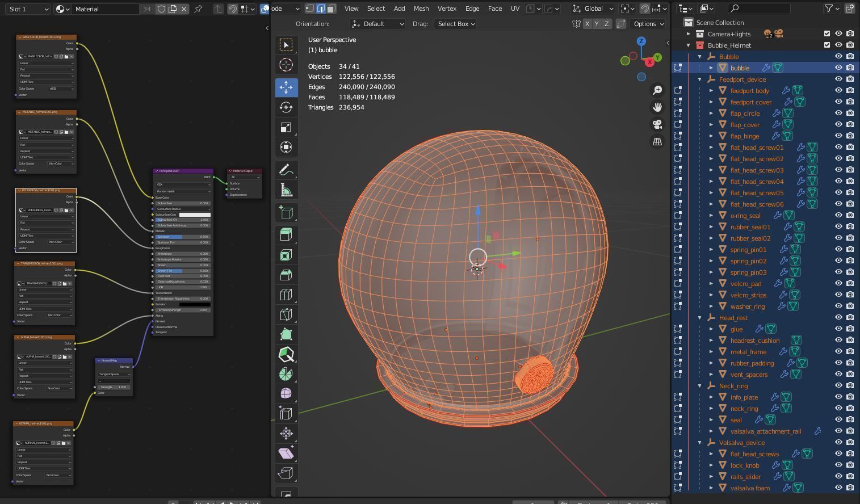Click the zoom magnifier in viewport

coord(657,90)
